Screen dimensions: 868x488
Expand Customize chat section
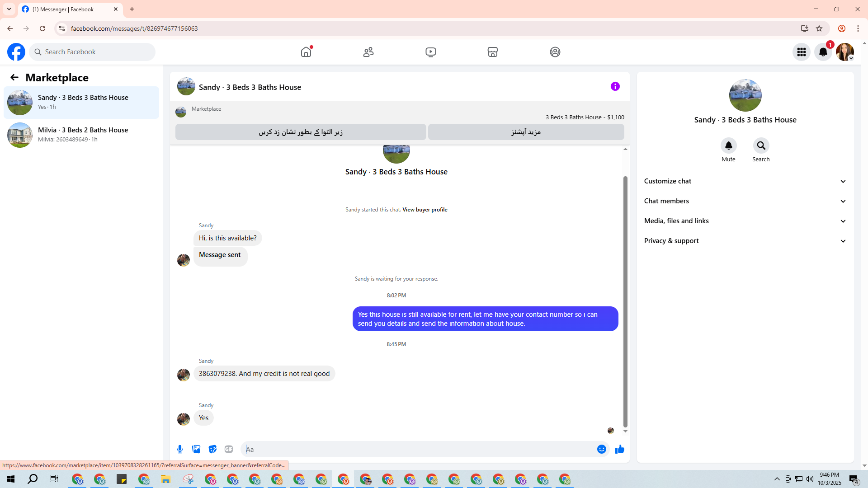(x=745, y=181)
